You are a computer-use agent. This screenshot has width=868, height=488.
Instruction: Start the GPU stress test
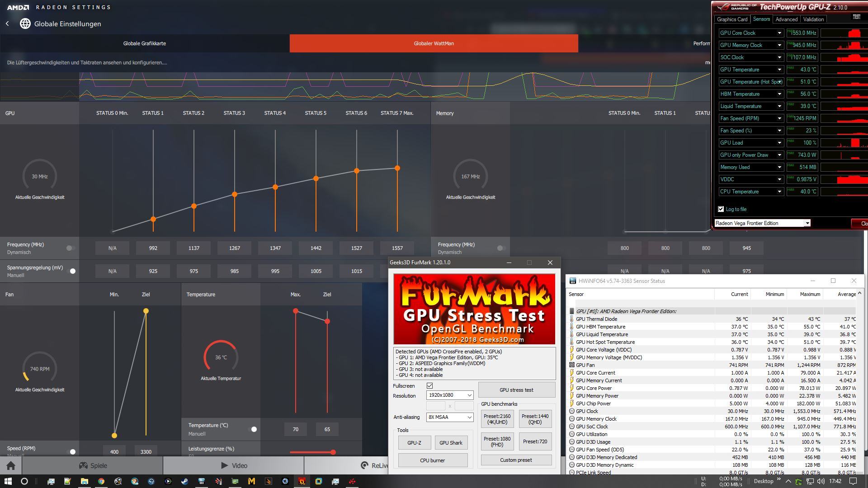516,390
